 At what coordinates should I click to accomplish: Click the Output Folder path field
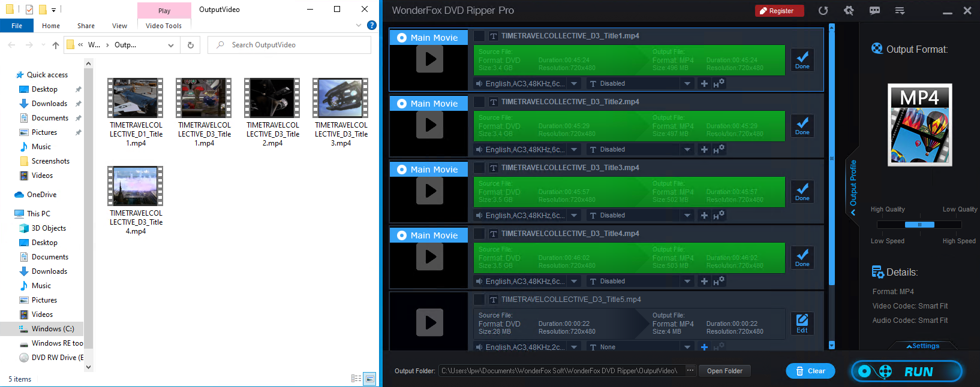point(561,371)
